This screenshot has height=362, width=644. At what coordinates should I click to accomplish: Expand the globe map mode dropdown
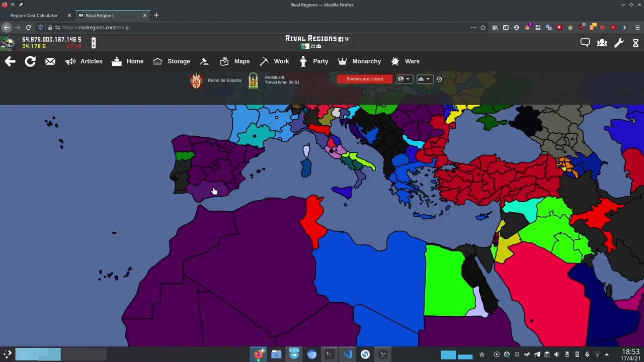tap(405, 79)
